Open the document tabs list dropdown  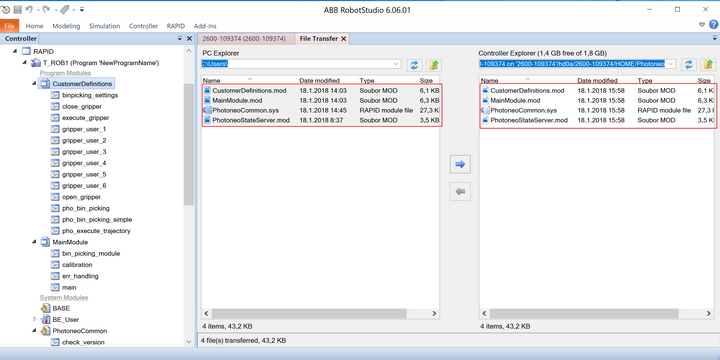pyautogui.click(x=714, y=39)
